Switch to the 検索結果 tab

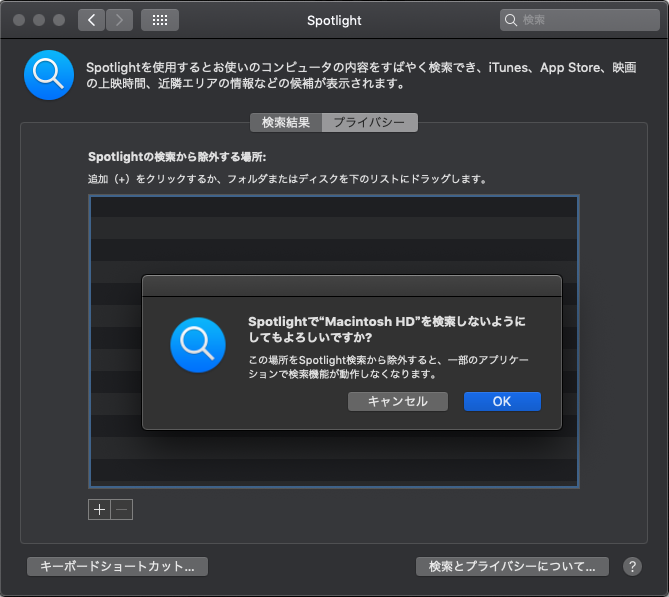[x=286, y=122]
